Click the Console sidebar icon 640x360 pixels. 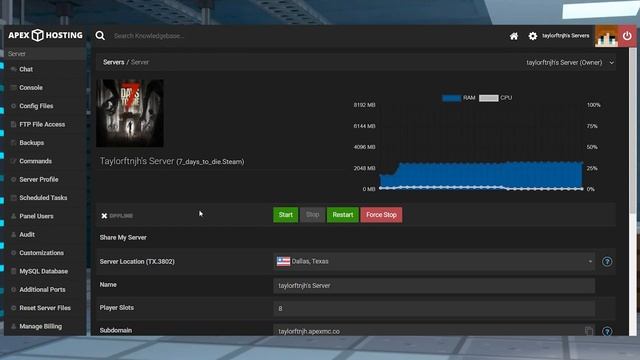13,88
